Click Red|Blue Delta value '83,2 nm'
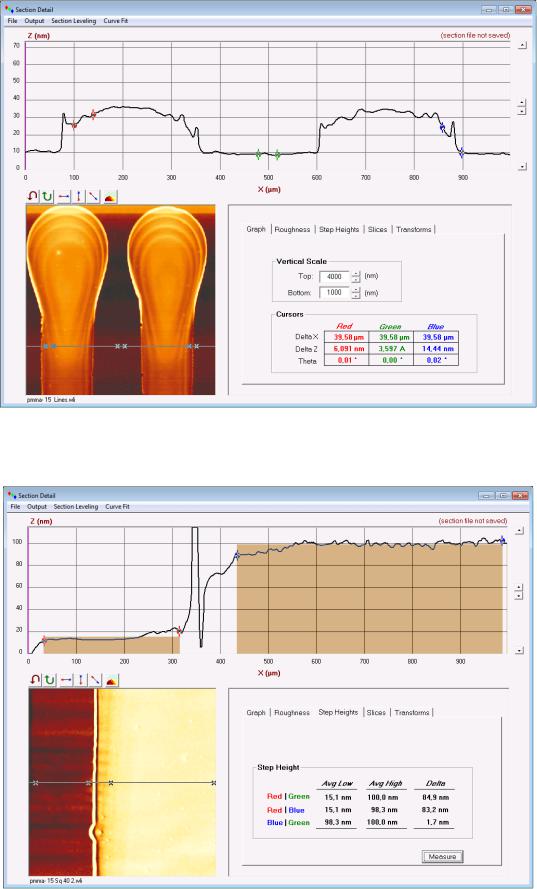Image resolution: width=537 pixels, height=889 pixels. (436, 810)
